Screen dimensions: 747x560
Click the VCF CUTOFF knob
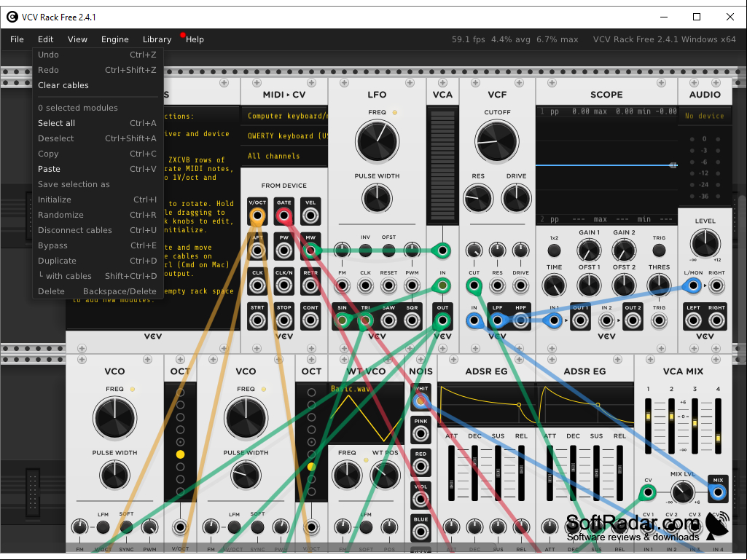pyautogui.click(x=497, y=141)
